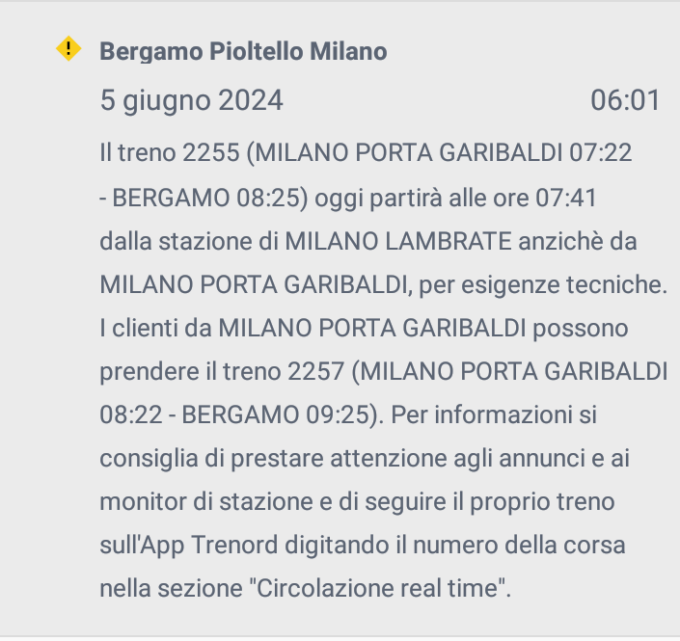Select the phrase "per esigenze tecniche"
Screen dimensions: 680x641
point(543,285)
